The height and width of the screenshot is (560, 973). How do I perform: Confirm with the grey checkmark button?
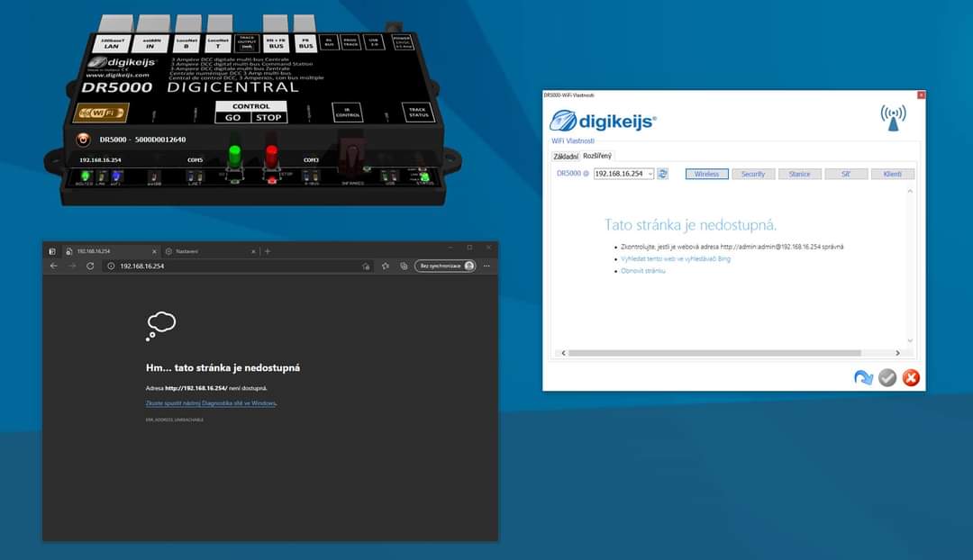tap(887, 377)
